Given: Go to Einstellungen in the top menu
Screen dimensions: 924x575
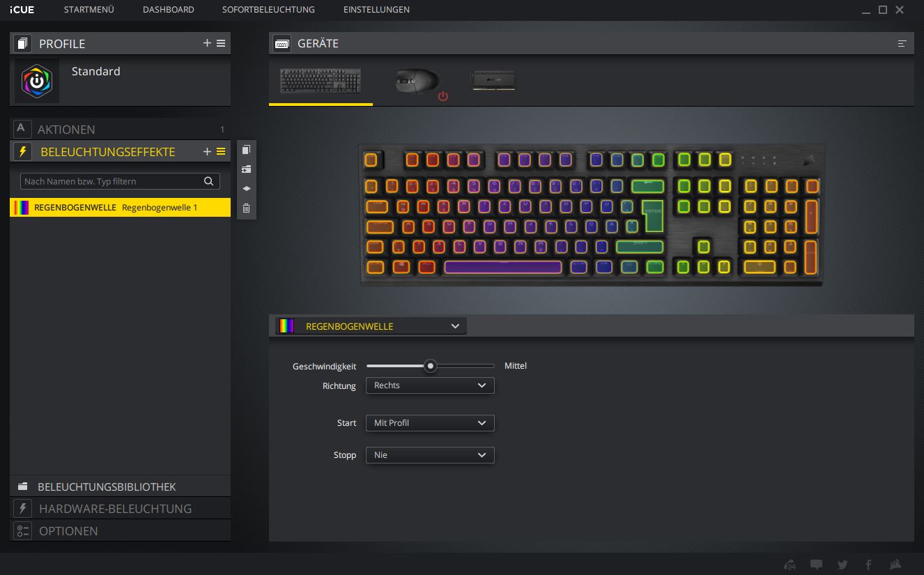Looking at the screenshot, I should [x=376, y=10].
